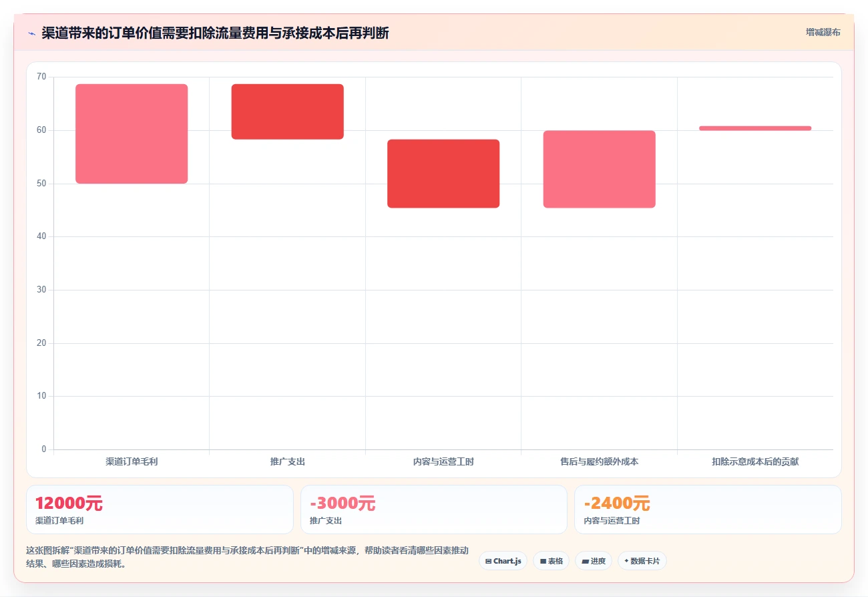This screenshot has width=868, height=597.
Task: Select the 数据卡片 tag chip
Action: (642, 561)
